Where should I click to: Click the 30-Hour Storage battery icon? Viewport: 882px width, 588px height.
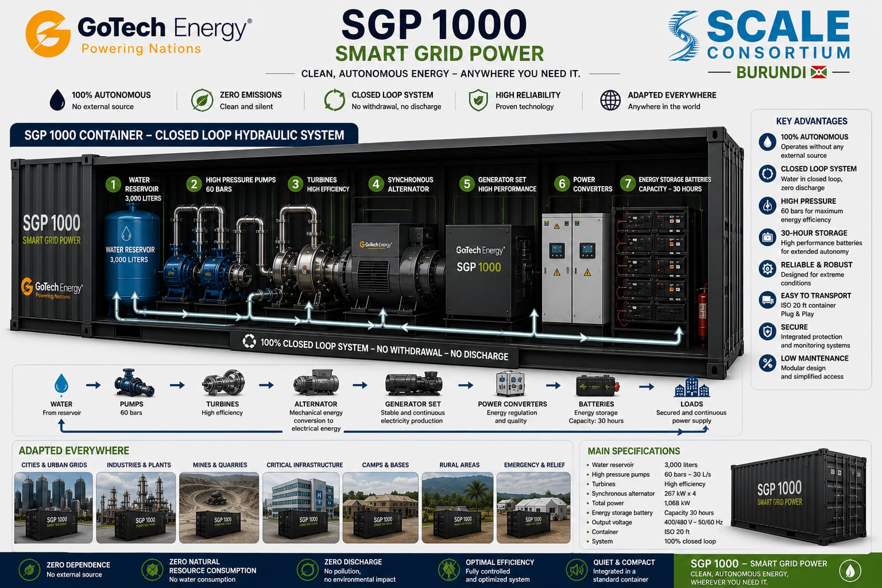(x=767, y=237)
